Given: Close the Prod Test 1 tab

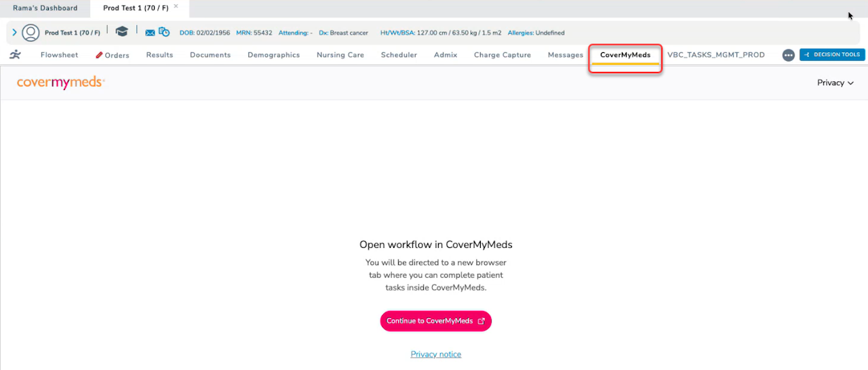Looking at the screenshot, I should pyautogui.click(x=176, y=6).
